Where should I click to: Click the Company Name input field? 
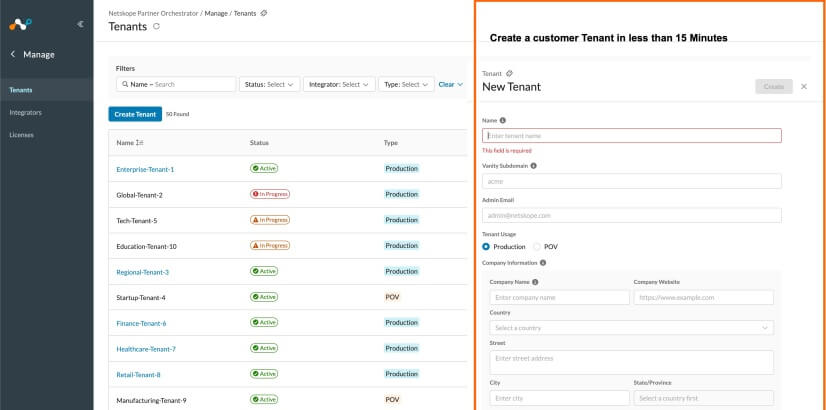(x=559, y=297)
